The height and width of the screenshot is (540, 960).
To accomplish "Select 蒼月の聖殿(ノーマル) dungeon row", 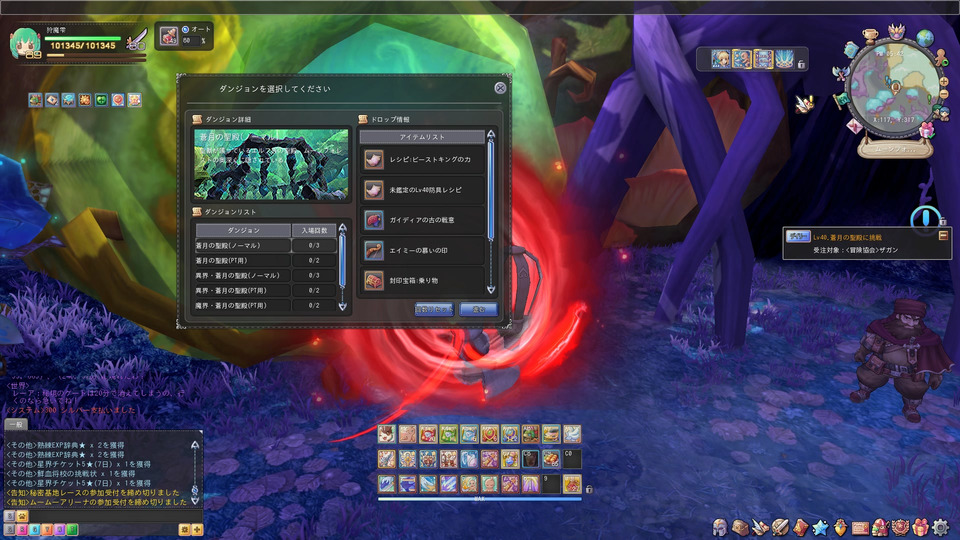I will [266, 246].
